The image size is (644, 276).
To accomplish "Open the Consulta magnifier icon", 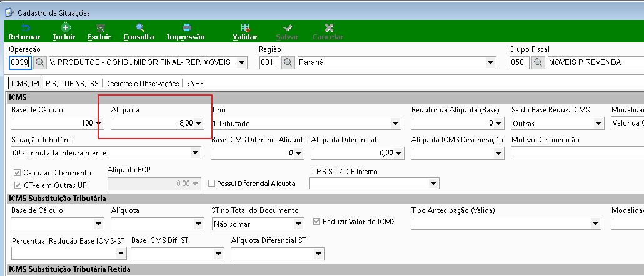I will 140,28.
